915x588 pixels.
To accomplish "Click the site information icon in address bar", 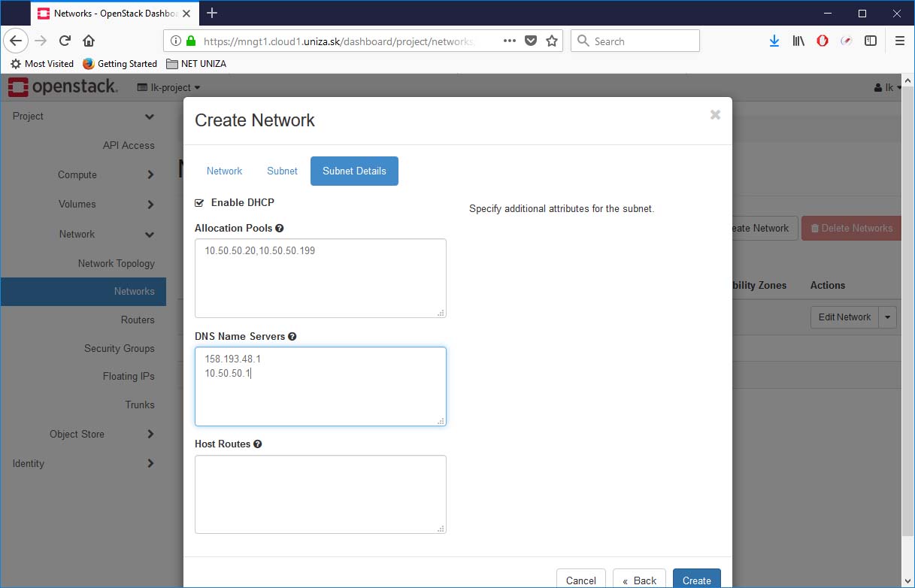I will 175,41.
